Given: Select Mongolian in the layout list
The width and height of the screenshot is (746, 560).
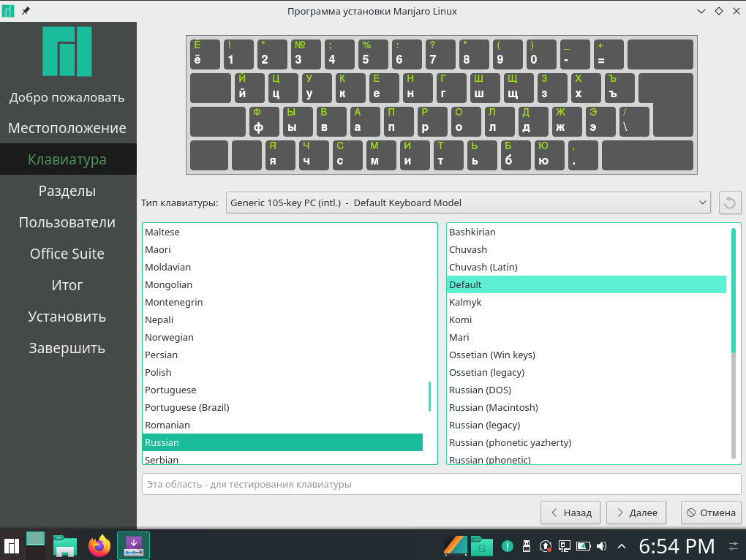Looking at the screenshot, I should point(282,285).
